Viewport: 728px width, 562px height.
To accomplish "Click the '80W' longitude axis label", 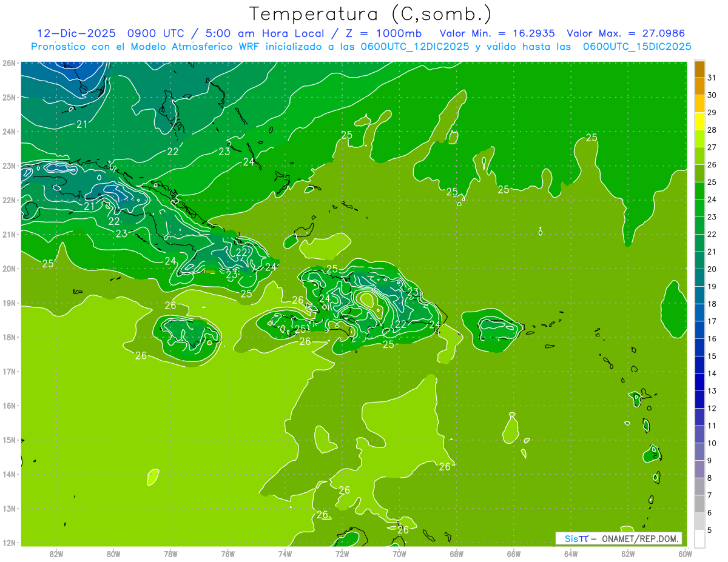I will click(x=113, y=554).
